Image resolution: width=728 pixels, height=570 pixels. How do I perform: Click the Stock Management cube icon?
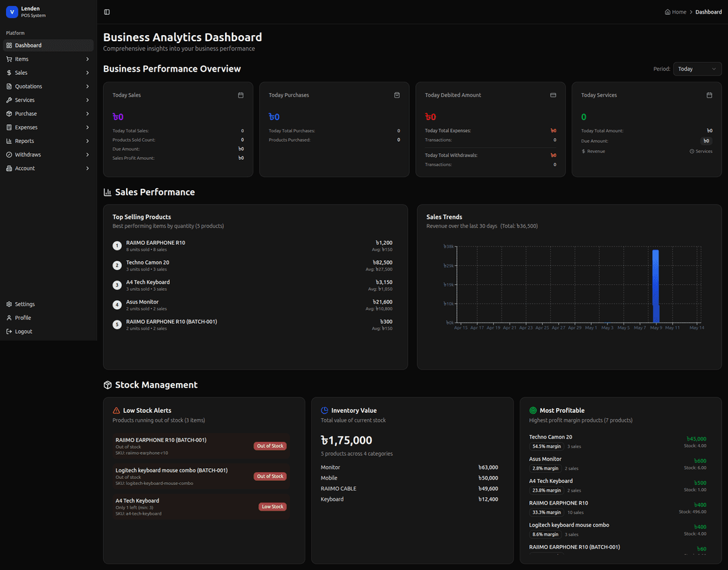click(107, 385)
